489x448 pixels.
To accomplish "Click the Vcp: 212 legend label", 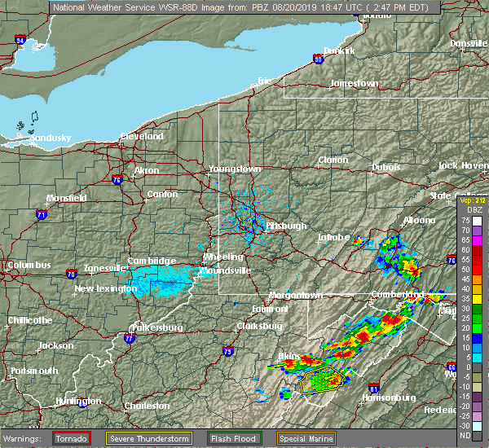I will 473,200.
